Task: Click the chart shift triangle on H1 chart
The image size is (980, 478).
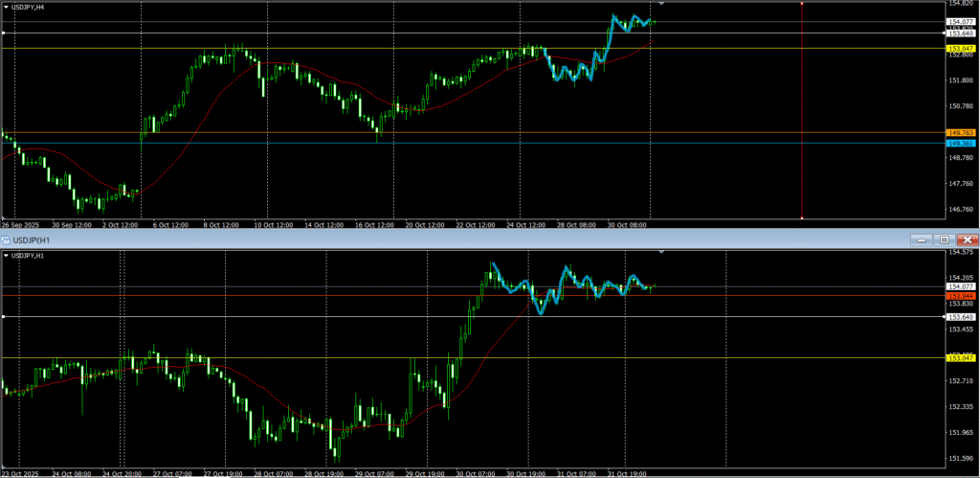Action: coord(662,253)
